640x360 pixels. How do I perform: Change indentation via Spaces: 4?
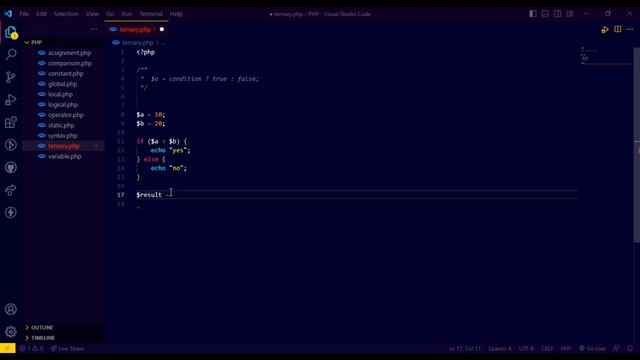coord(500,348)
